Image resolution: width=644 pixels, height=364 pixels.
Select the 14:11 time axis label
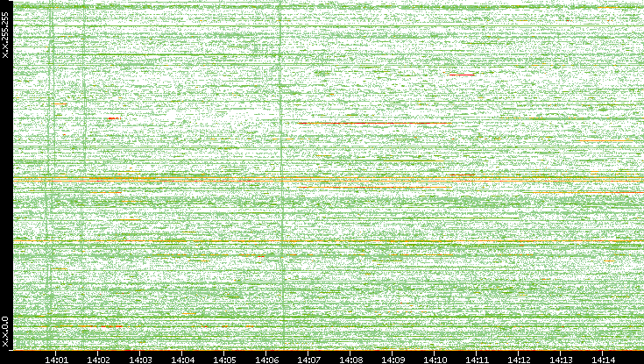coord(477,360)
